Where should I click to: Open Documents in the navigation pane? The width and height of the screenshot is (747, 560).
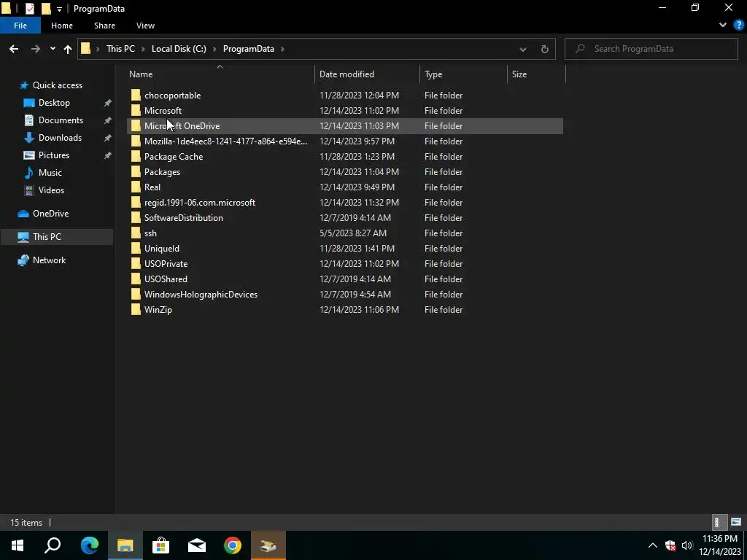coord(61,120)
